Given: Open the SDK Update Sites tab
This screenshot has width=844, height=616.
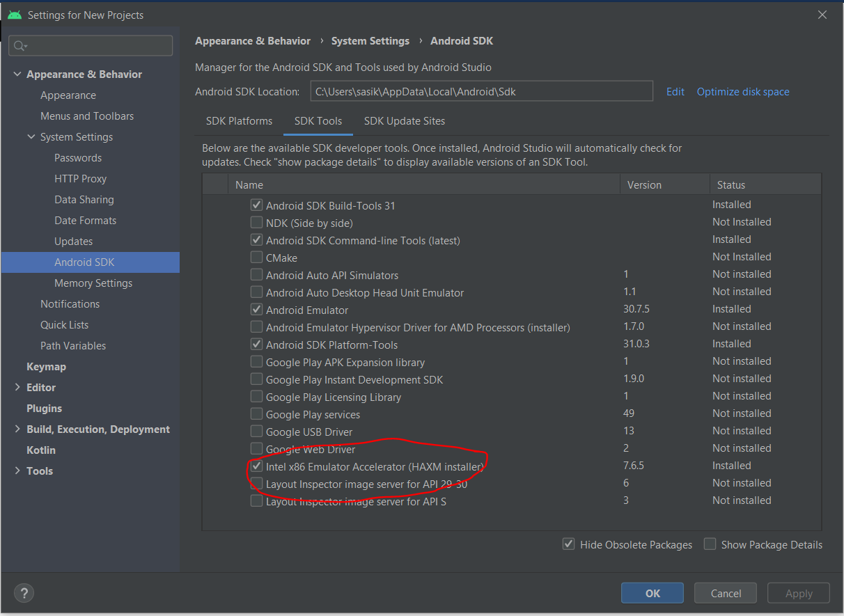Looking at the screenshot, I should point(405,121).
